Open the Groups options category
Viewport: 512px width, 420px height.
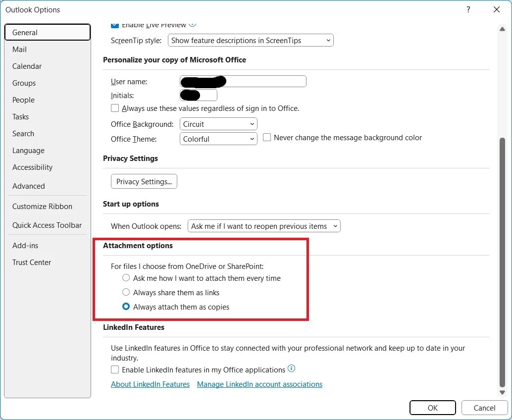tap(48, 83)
